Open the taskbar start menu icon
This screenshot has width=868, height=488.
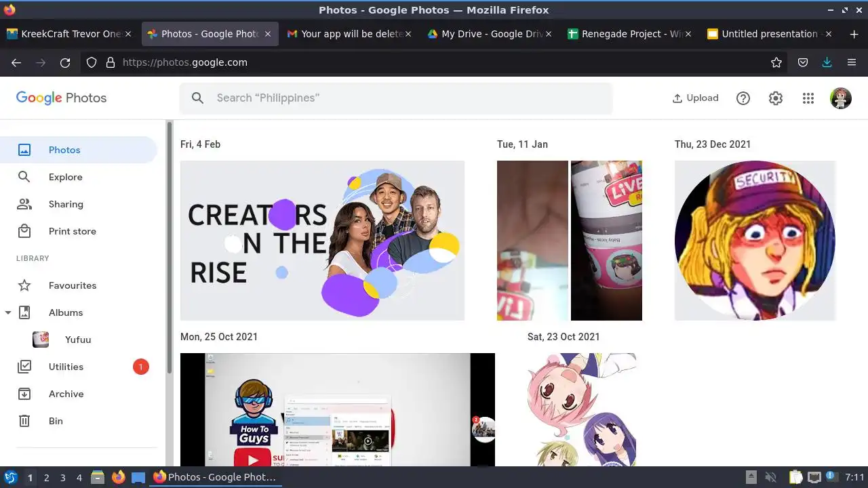pos(10,477)
